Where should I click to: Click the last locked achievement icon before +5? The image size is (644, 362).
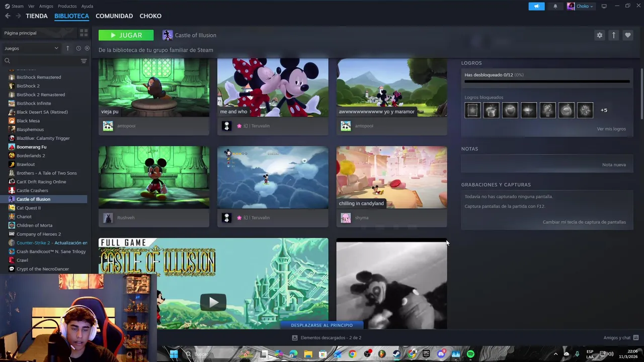[x=585, y=110]
